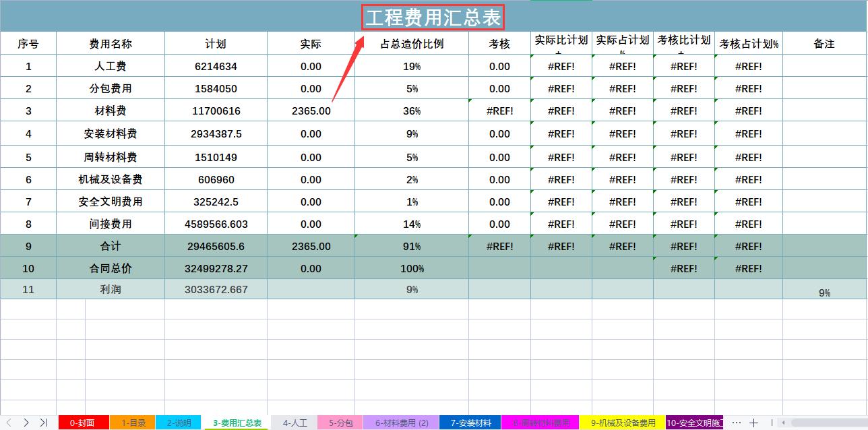The width and height of the screenshot is (868, 430).
Task: Open hidden sheets via the ellipsis icon
Action: [x=737, y=423]
